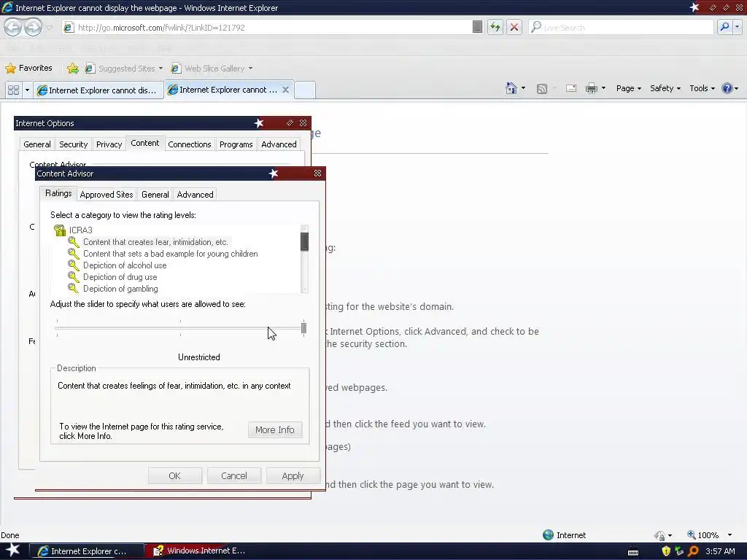Open the zoom level dropdown arrow
This screenshot has height=560, width=747.
tap(729, 535)
